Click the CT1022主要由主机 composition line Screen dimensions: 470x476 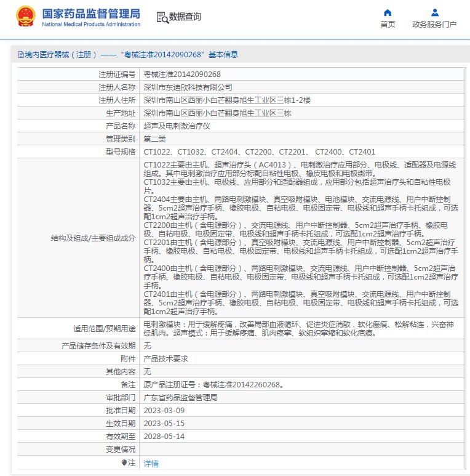click(300, 169)
